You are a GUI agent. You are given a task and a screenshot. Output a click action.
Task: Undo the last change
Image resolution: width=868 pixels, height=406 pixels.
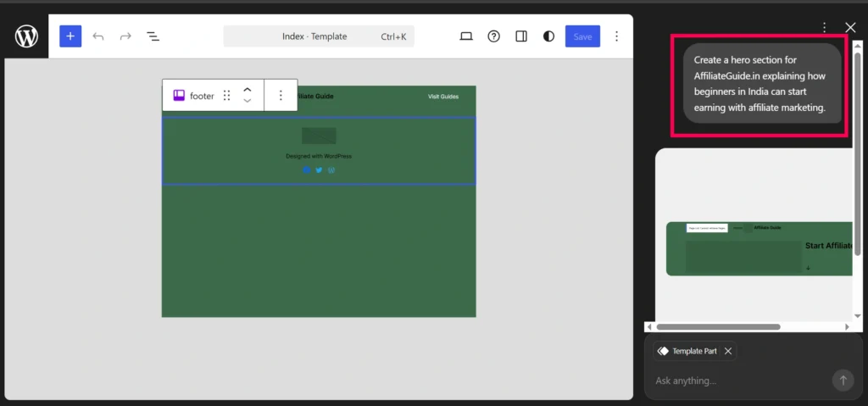[98, 36]
